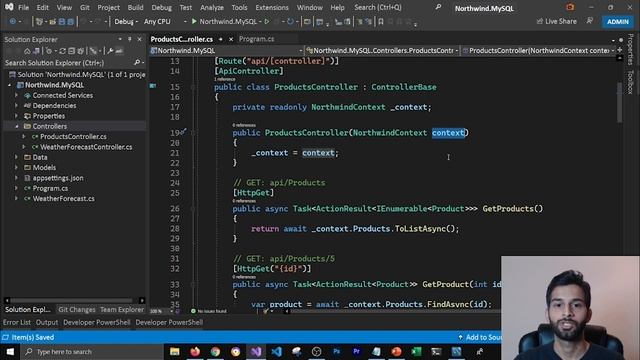Click Add to Source Control in status bar

coord(480,337)
